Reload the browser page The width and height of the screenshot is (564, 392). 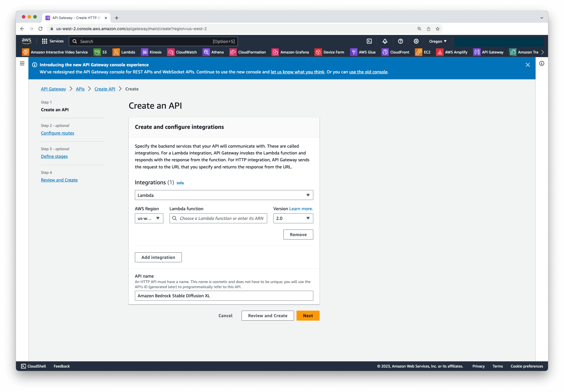pos(40,29)
